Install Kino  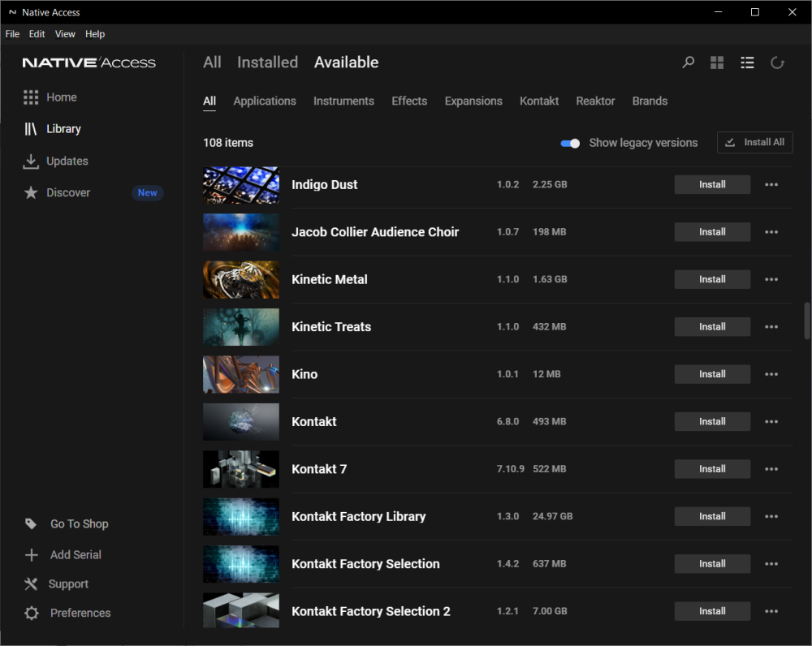712,374
